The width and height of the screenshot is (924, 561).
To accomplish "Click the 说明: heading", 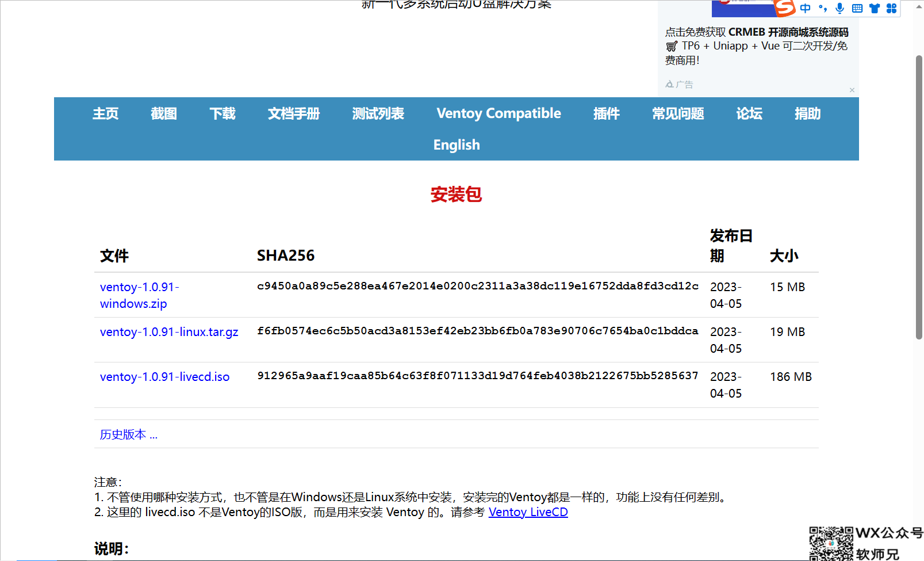I will tap(112, 549).
